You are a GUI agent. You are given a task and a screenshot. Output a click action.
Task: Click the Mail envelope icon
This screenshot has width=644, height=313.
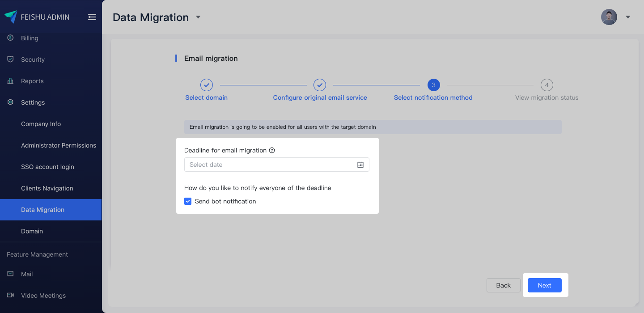(x=11, y=274)
